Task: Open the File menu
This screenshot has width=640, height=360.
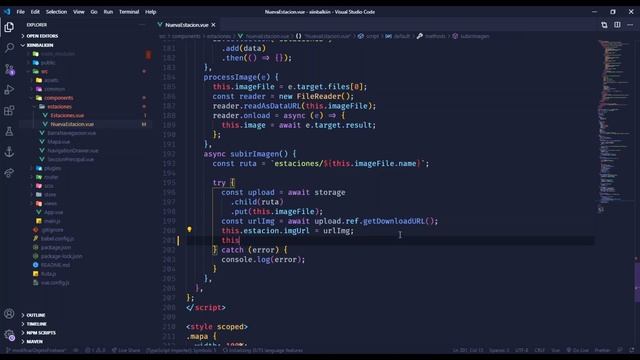Action: pos(20,12)
